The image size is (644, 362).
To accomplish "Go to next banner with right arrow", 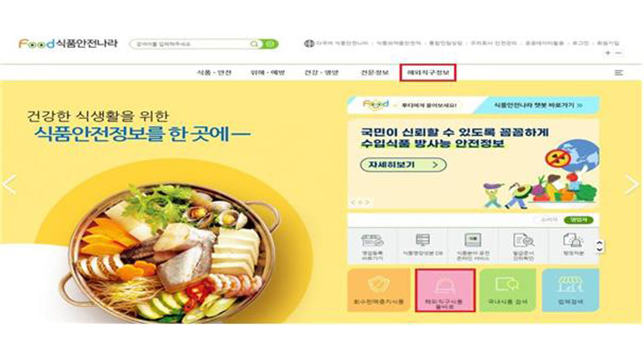I will click(631, 184).
